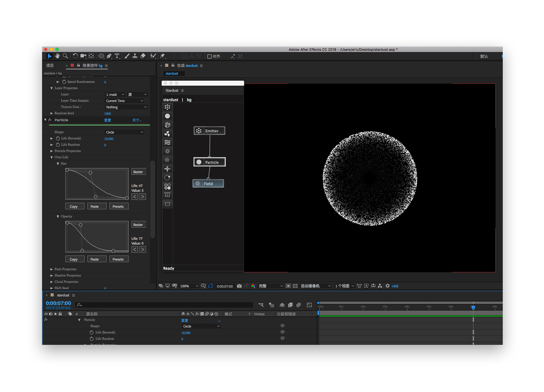Click the Bezier button for Size curve

point(139,172)
